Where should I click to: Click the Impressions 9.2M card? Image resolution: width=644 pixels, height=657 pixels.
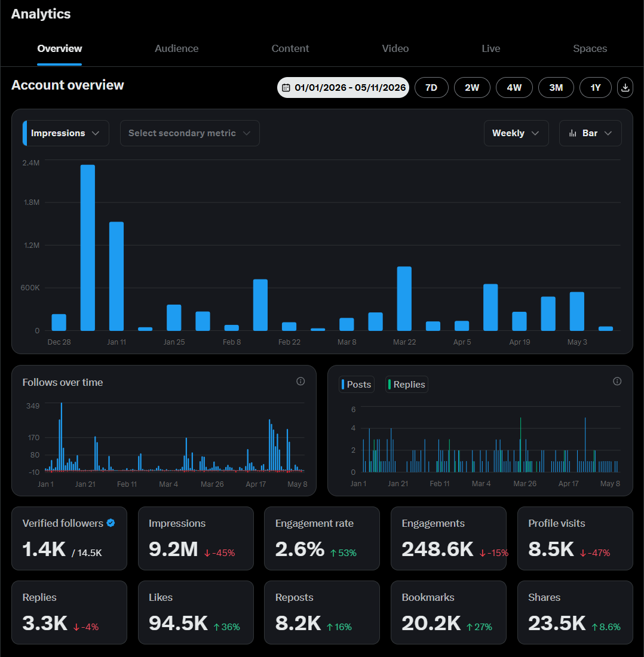click(196, 538)
